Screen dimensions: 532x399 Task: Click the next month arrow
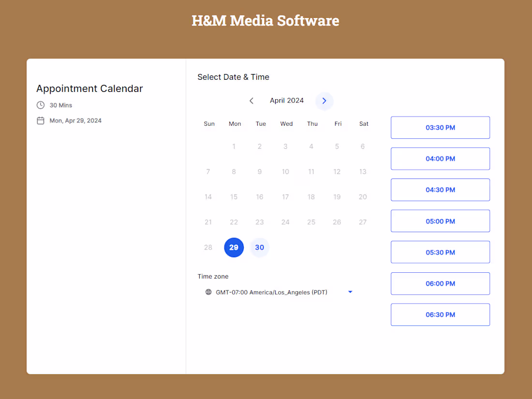pyautogui.click(x=324, y=101)
